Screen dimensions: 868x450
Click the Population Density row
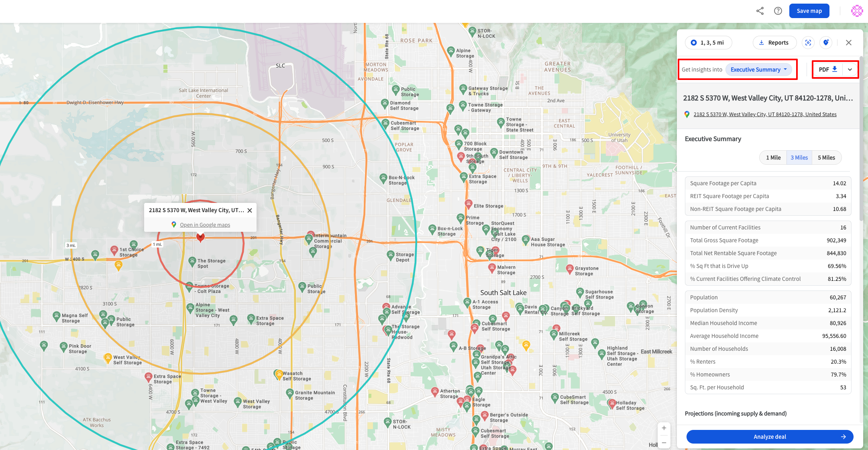click(768, 310)
